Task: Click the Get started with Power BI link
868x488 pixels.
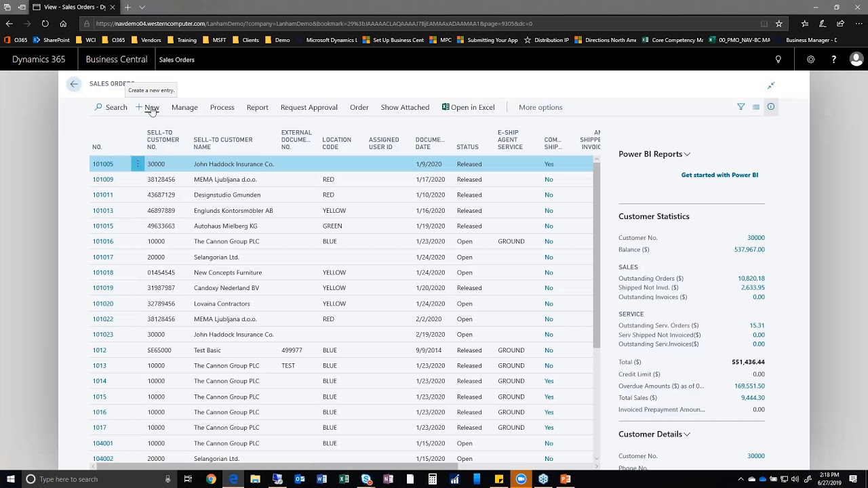Action: [719, 175]
